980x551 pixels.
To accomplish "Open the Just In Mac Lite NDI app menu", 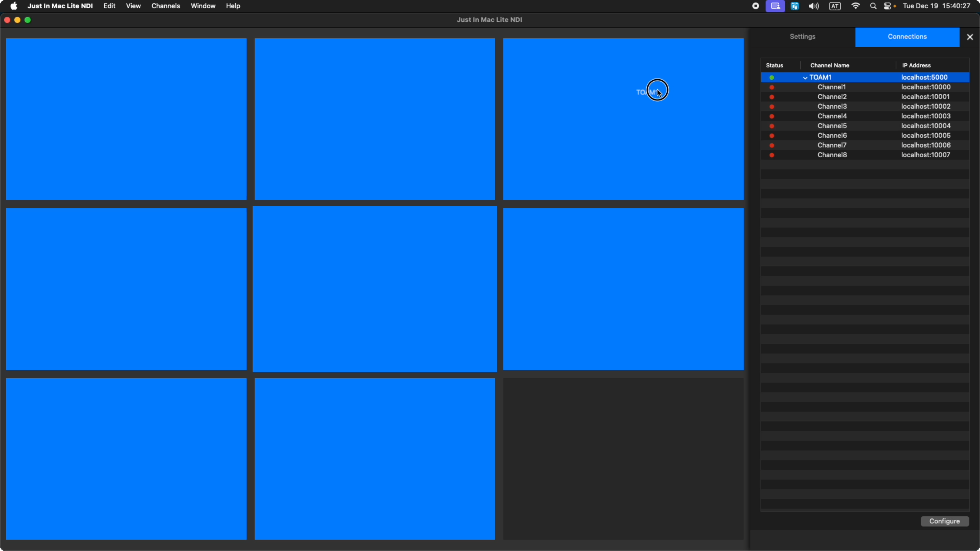I will click(x=60, y=6).
